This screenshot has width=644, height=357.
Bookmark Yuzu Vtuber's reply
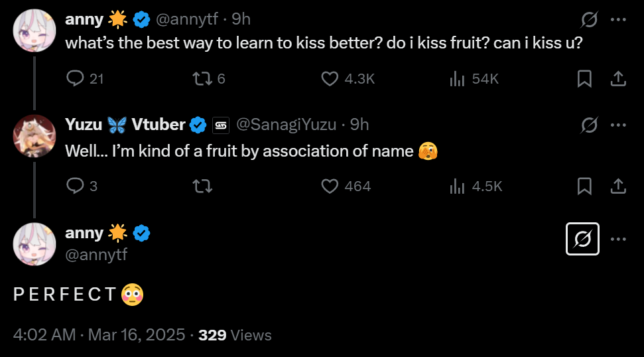pos(584,186)
